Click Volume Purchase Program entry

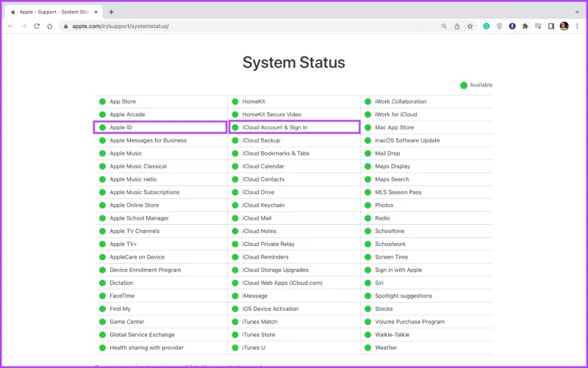click(409, 322)
